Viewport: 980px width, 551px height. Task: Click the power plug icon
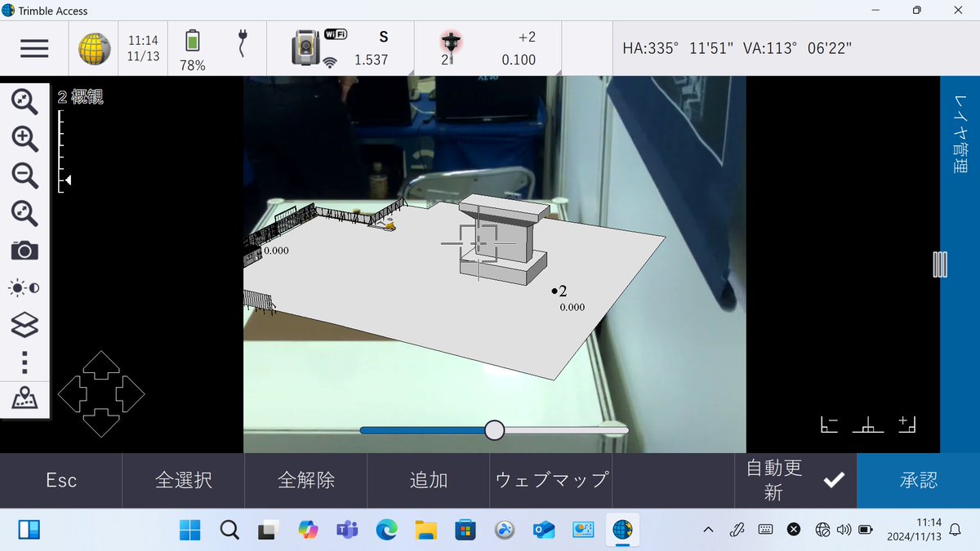click(x=242, y=44)
